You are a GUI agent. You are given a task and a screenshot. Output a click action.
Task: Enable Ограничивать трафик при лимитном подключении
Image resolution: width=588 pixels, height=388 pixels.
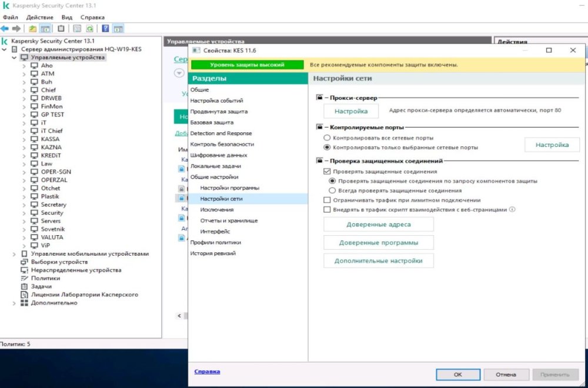327,200
